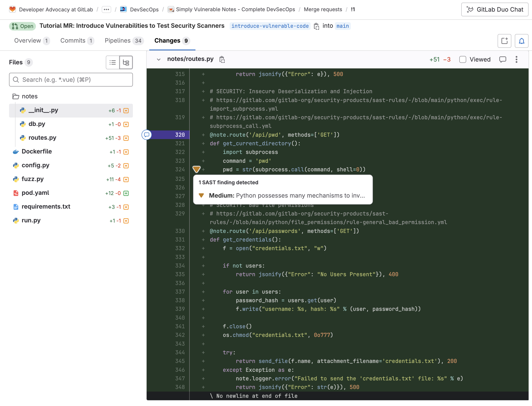
Task: Click the Medium severity triangle icon
Action: pos(201,195)
